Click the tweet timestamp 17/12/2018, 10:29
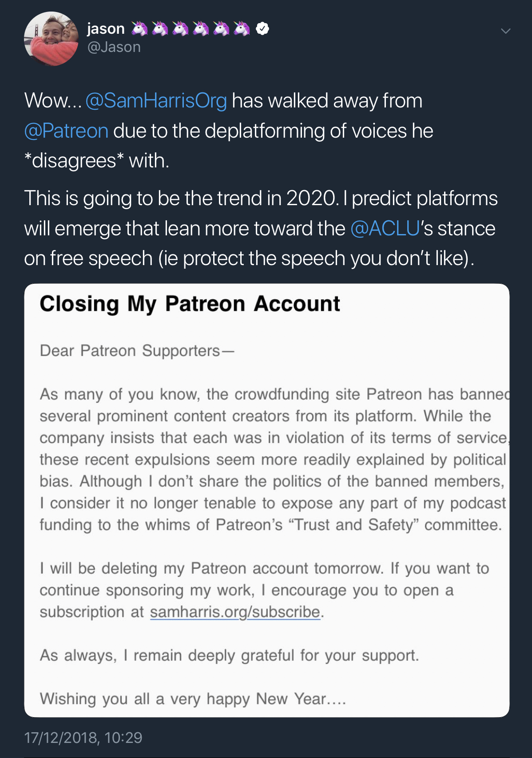The height and width of the screenshot is (758, 532). pyautogui.click(x=83, y=738)
